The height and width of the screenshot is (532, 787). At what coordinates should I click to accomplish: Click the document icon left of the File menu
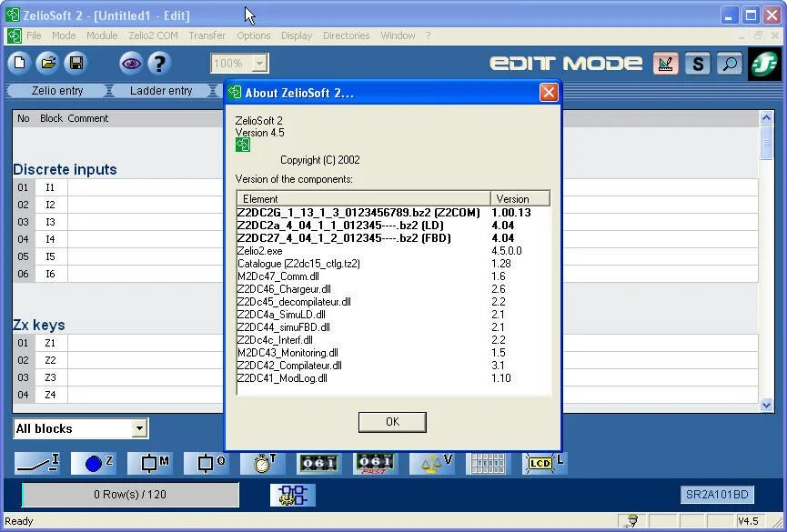coord(14,35)
